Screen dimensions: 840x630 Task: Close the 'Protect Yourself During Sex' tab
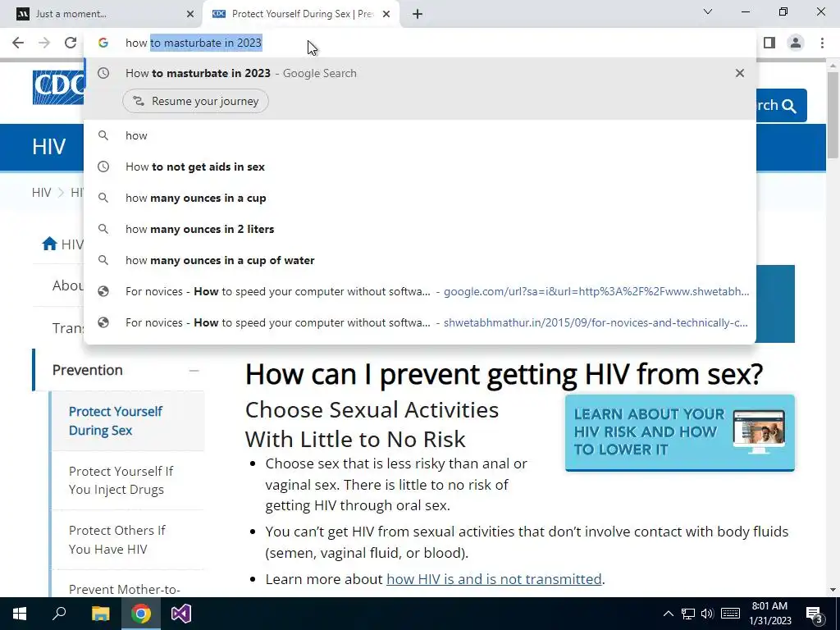coord(386,14)
